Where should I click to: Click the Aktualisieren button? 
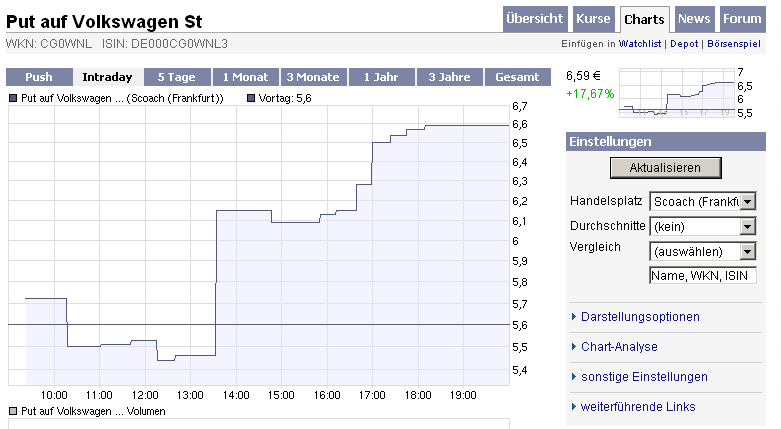[665, 167]
